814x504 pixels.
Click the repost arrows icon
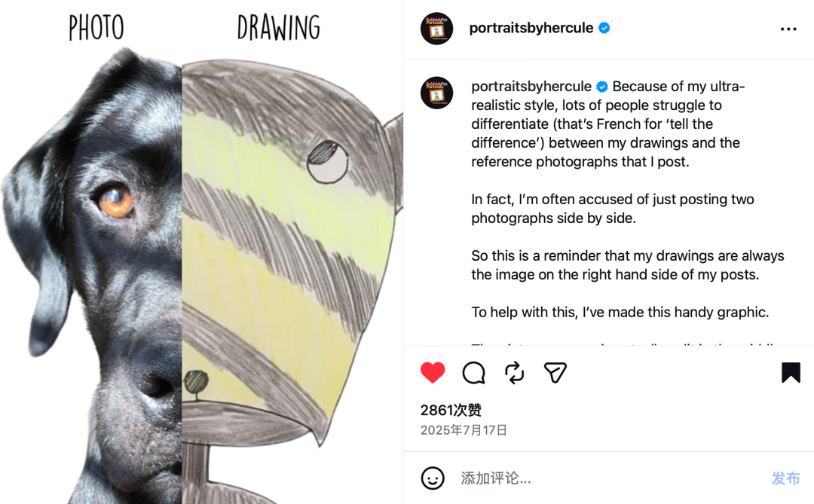[x=514, y=373]
